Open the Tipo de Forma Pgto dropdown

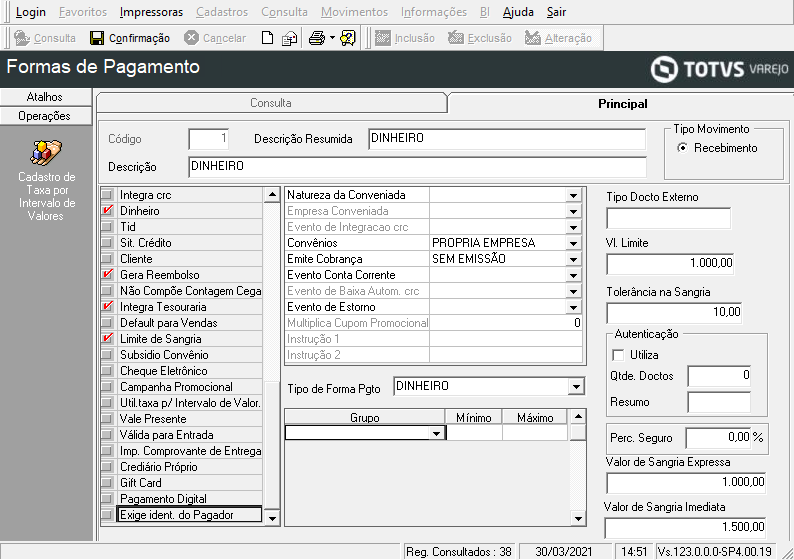pyautogui.click(x=576, y=387)
